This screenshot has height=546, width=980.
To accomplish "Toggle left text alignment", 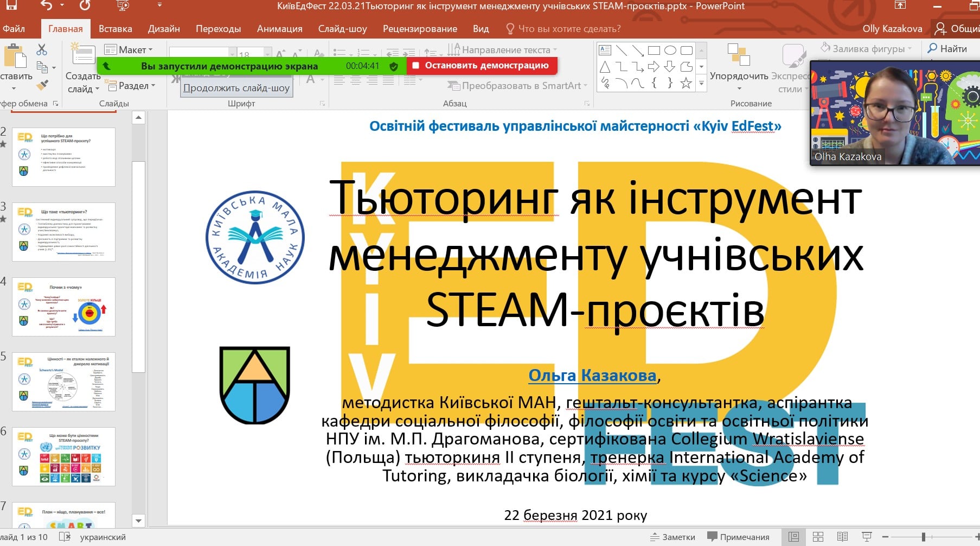I will coord(340,80).
